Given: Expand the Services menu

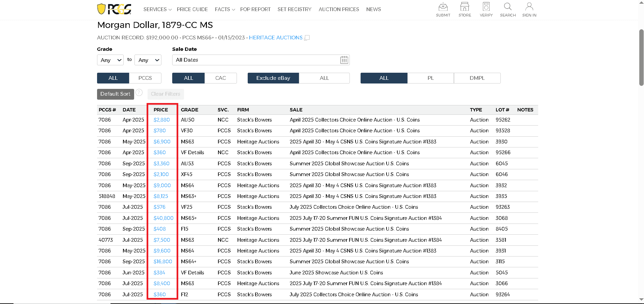Looking at the screenshot, I should pyautogui.click(x=157, y=9).
